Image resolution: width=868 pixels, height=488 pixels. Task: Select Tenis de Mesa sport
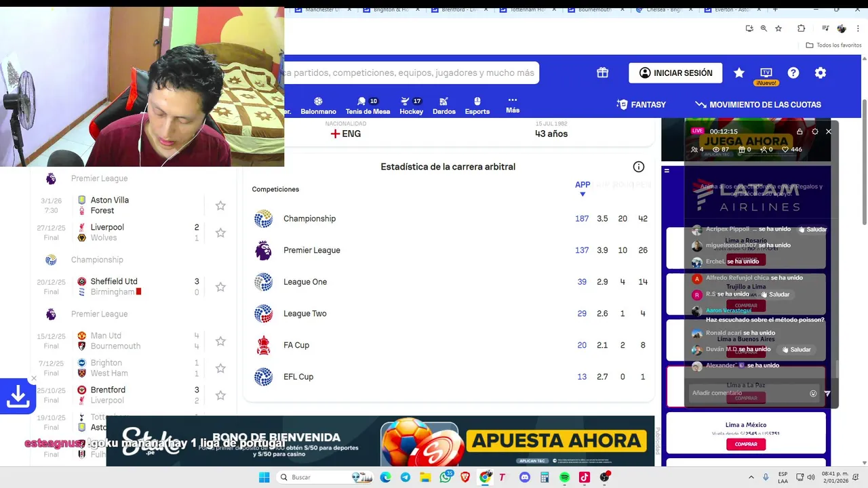click(368, 106)
